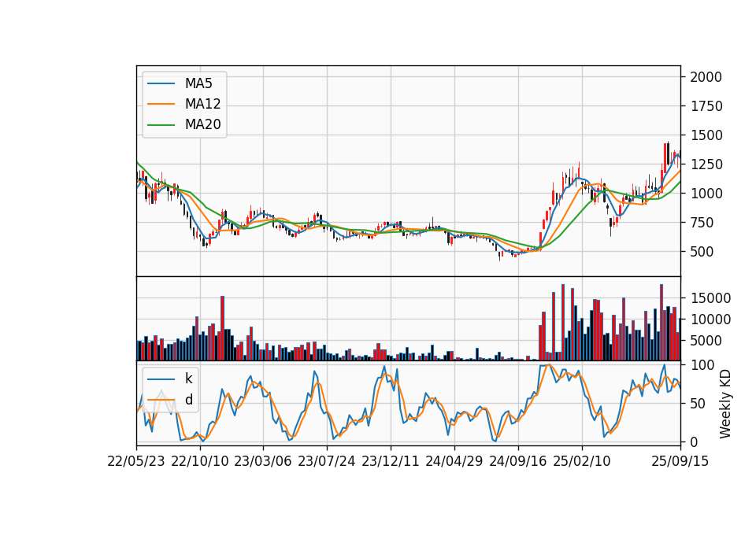Click the MA5 legend label
This screenshot has height=543, width=756.
pyautogui.click(x=198, y=83)
